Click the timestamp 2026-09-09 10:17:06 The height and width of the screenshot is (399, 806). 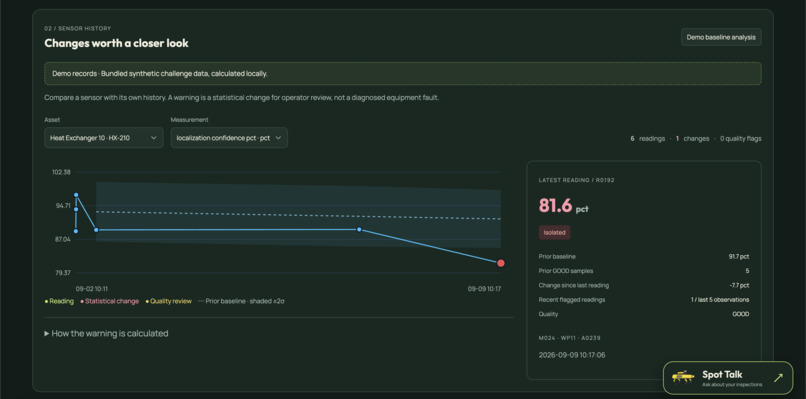(572, 355)
